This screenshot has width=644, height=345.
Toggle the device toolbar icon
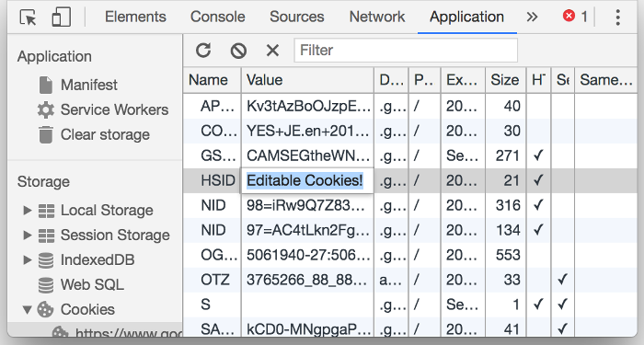pyautogui.click(x=62, y=17)
